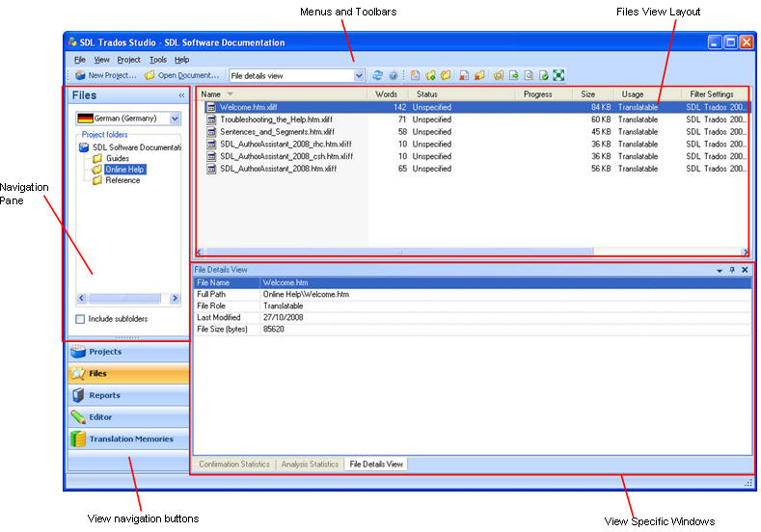This screenshot has height=532, width=761.
Task: Switch to the Files view button
Action: pos(128,373)
